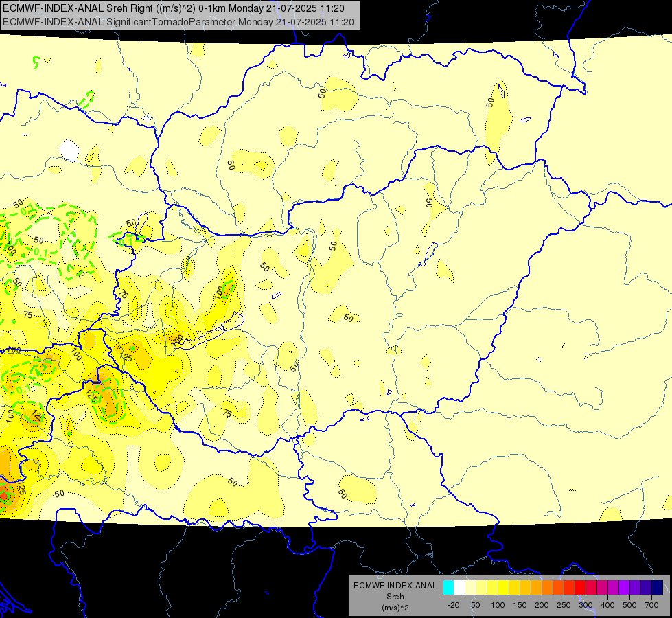Screen dimensions: 672x618
Task: Click the '-20' legend scale label
Action: (x=453, y=605)
